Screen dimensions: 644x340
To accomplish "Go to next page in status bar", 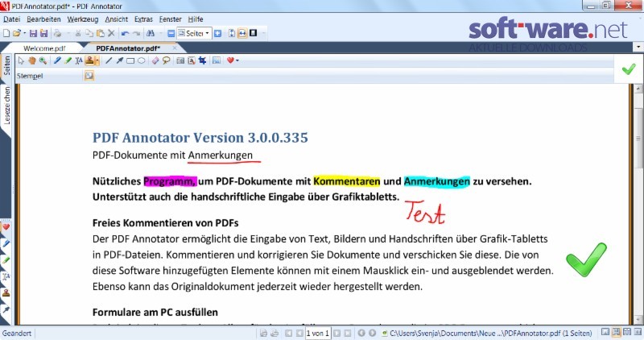I will 336,333.
